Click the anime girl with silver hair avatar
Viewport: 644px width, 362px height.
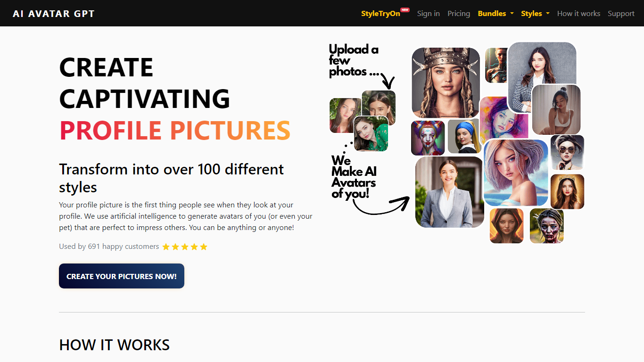pyautogui.click(x=516, y=173)
